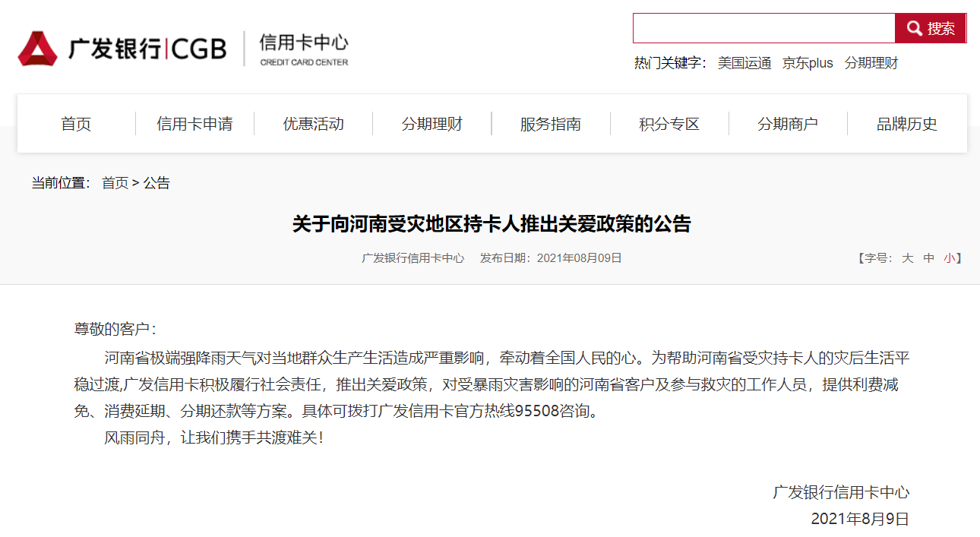
Task: Click the publish date 2021年08月09日
Action: 579,258
